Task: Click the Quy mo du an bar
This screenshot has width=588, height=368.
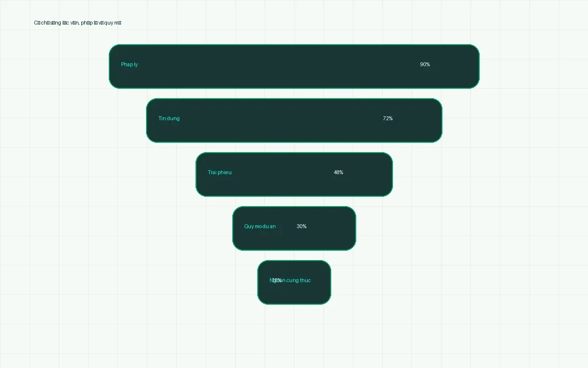Action: (294, 228)
